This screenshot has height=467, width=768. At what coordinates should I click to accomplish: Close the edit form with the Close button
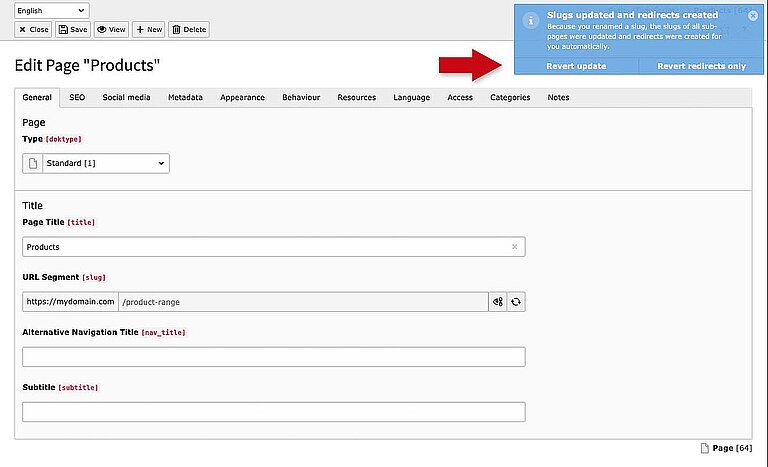click(x=34, y=29)
